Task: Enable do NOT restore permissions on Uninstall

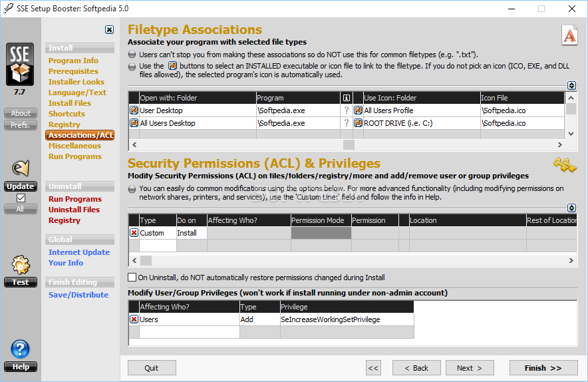Action: pos(132,278)
